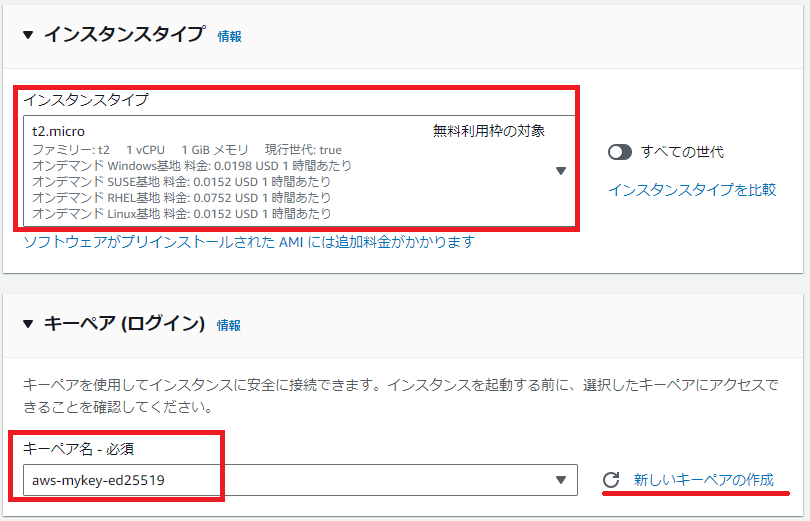This screenshot has width=810, height=521.
Task: Click the キーペア名 - 必須 field label
Action: [x=84, y=449]
